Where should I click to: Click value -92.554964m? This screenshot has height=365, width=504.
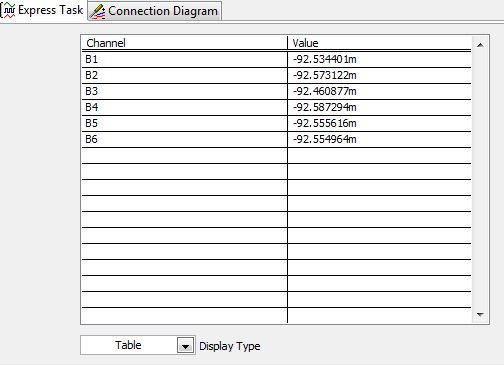325,139
